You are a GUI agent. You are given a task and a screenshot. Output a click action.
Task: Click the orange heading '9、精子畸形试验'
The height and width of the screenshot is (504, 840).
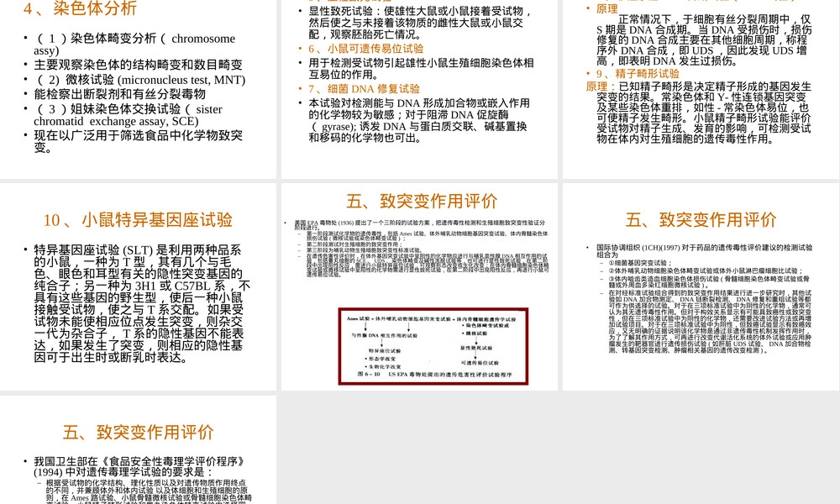coord(638,74)
